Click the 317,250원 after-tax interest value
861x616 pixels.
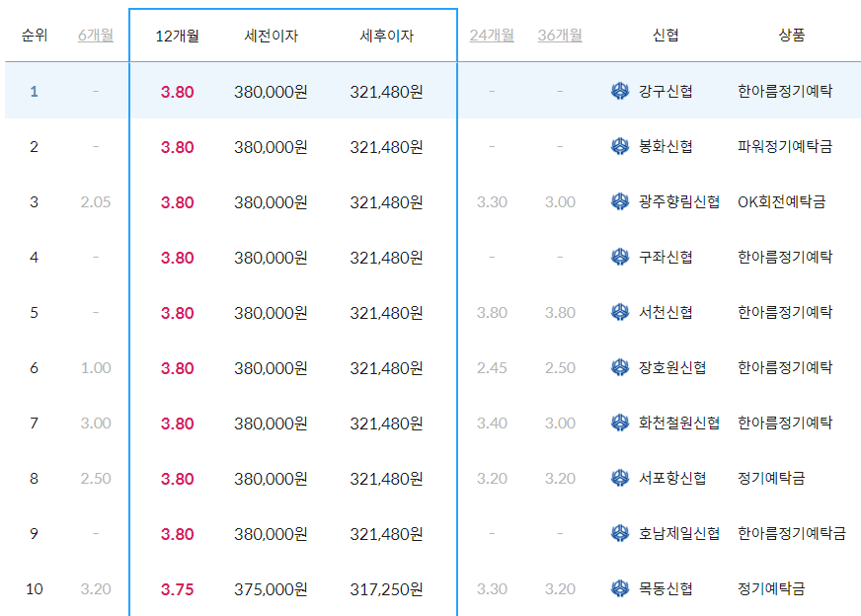pyautogui.click(x=386, y=589)
